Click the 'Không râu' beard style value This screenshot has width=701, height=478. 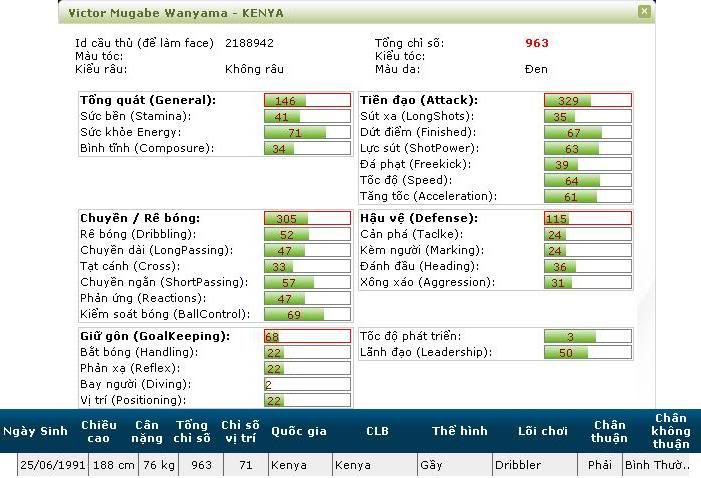[x=254, y=69]
